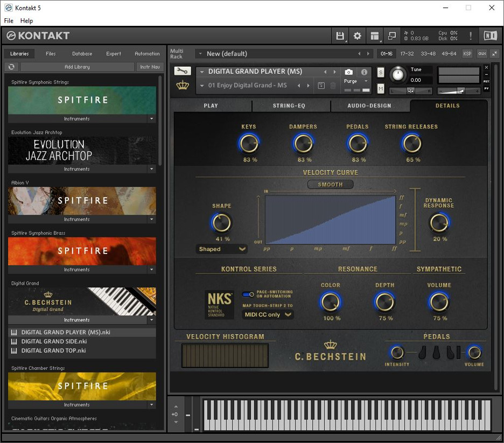The height and width of the screenshot is (443, 504).
Task: Switch to the Files browser tab
Action: click(51, 54)
